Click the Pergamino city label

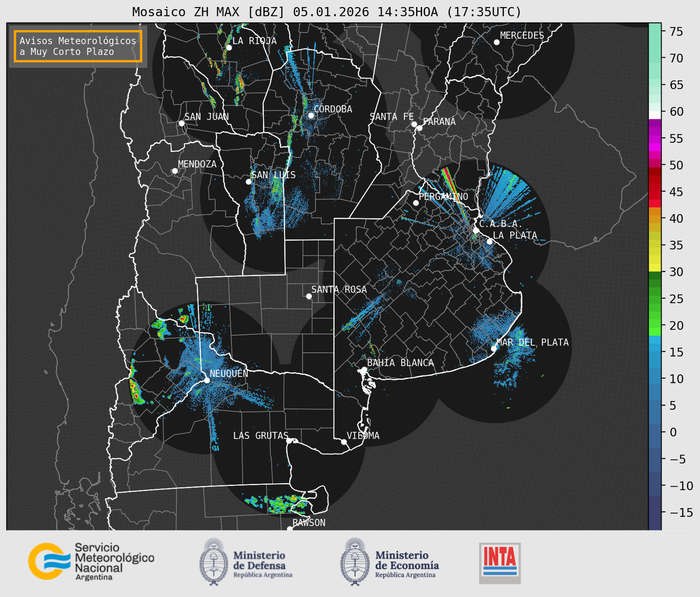click(x=443, y=196)
